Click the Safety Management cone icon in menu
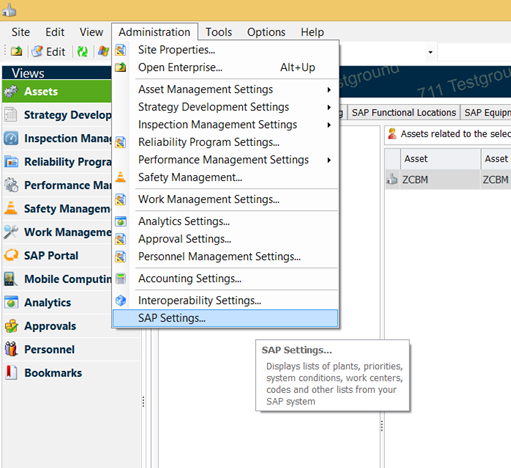The height and width of the screenshot is (468, 511). coord(120,177)
